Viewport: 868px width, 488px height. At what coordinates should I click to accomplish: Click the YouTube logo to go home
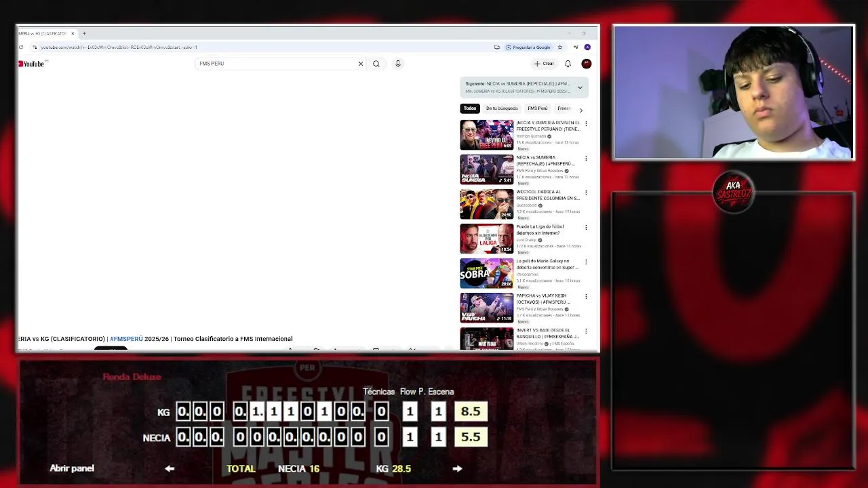click(x=31, y=64)
